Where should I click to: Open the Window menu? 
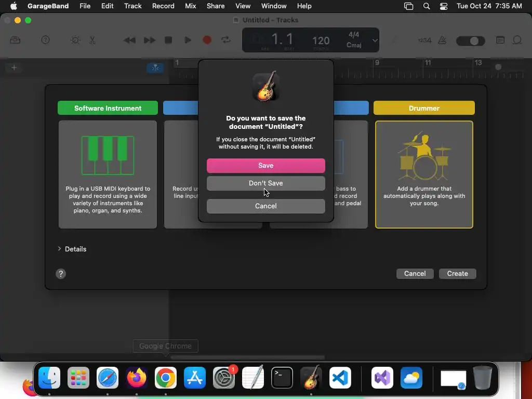(x=274, y=6)
